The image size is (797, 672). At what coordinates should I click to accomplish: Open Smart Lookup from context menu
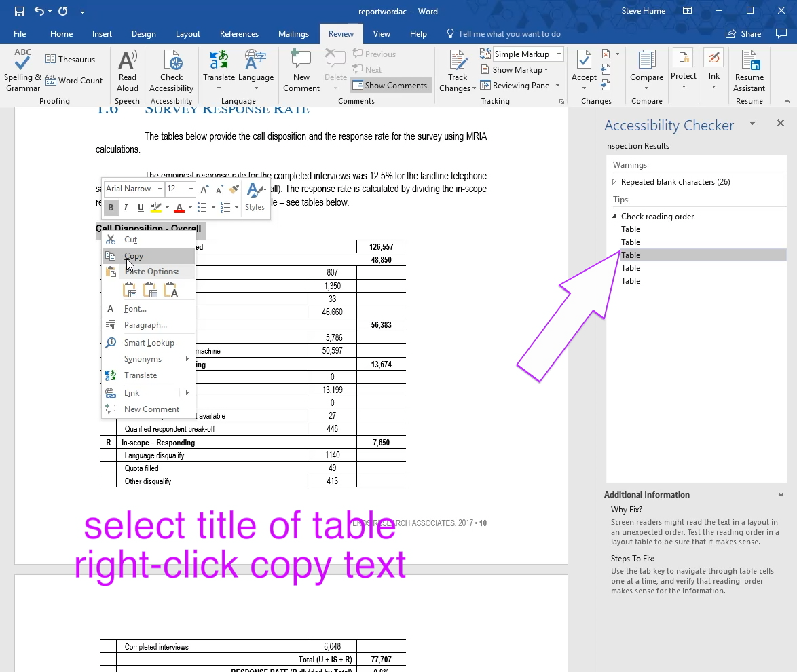(149, 343)
